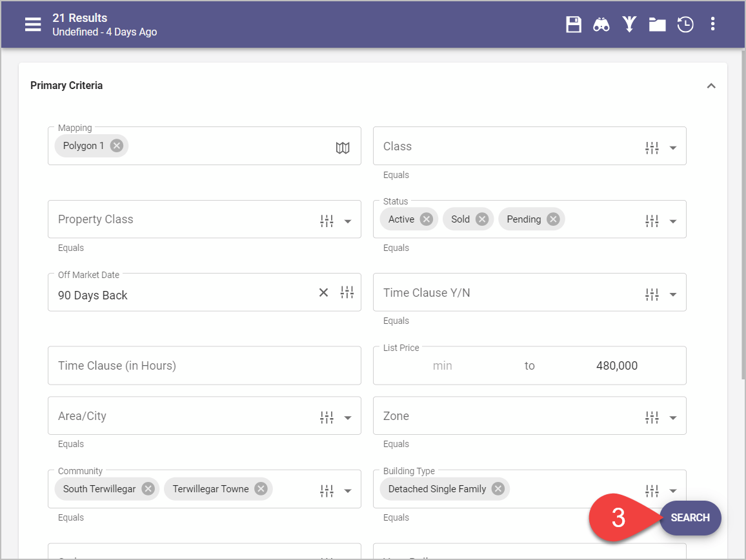This screenshot has width=746, height=560.
Task: Click the funnel filter icon in the header
Action: coord(629,25)
